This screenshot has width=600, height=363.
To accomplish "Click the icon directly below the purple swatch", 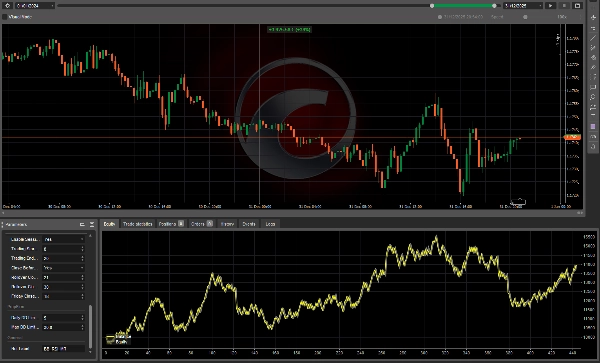I will (593, 137).
